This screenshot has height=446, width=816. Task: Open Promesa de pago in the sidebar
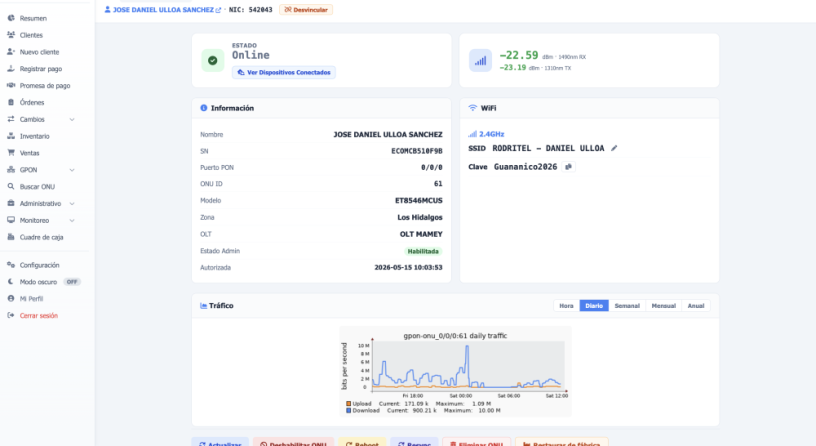coord(45,85)
